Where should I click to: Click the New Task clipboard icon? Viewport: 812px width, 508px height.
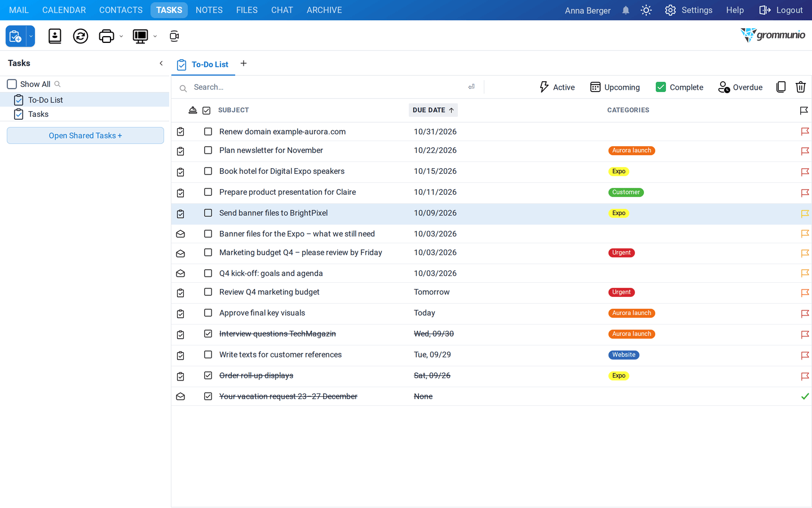click(x=16, y=36)
